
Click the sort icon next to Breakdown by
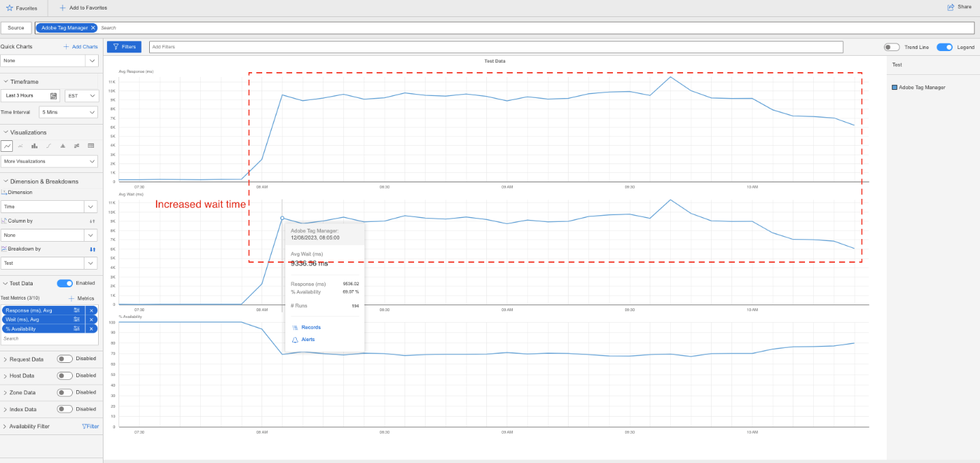[92, 249]
